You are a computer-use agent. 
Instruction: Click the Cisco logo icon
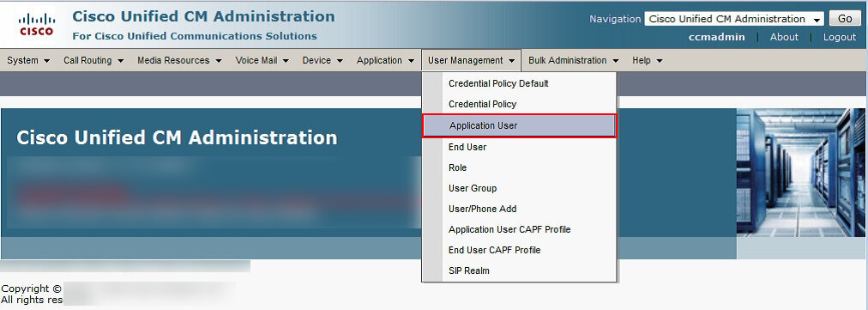tap(37, 24)
